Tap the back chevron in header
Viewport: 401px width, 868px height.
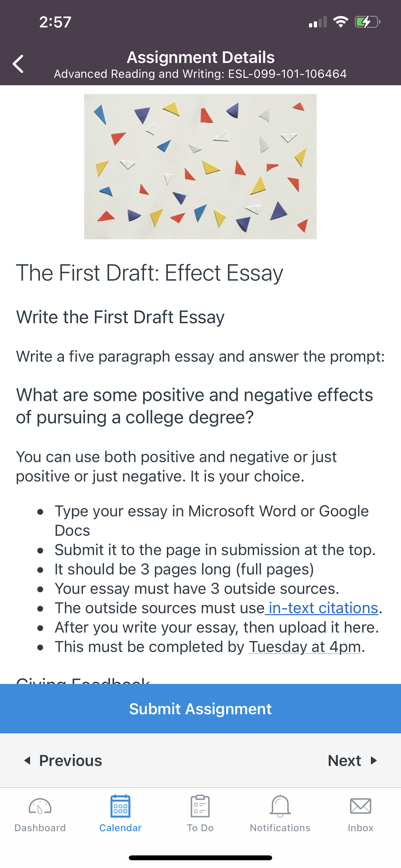tap(18, 64)
